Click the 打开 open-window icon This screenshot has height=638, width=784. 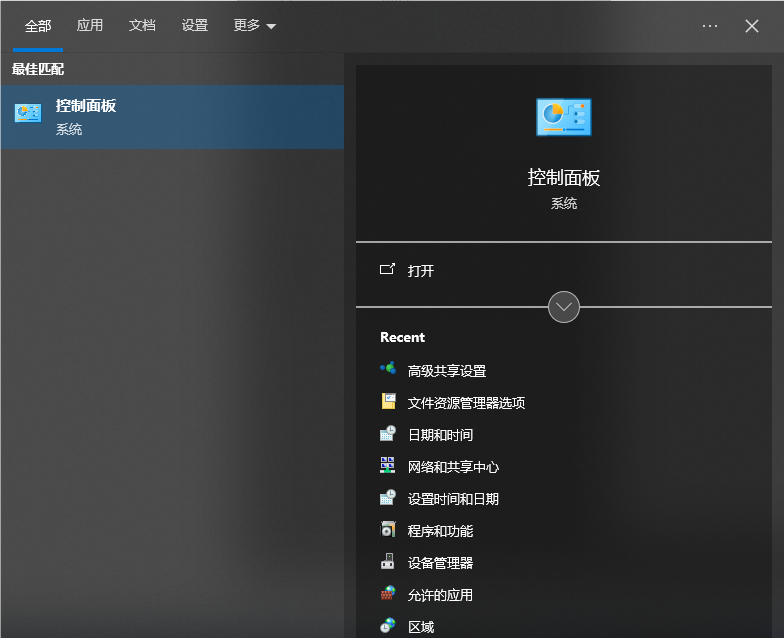coord(387,270)
